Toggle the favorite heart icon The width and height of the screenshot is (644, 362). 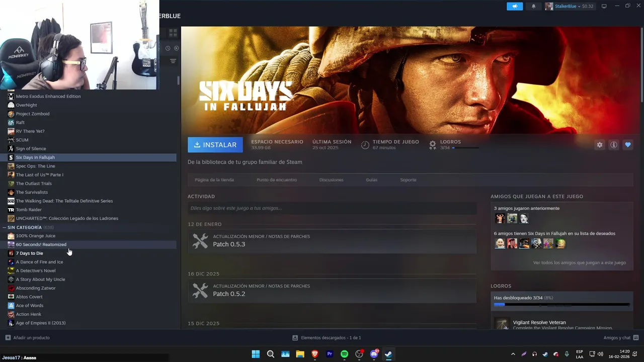(627, 145)
